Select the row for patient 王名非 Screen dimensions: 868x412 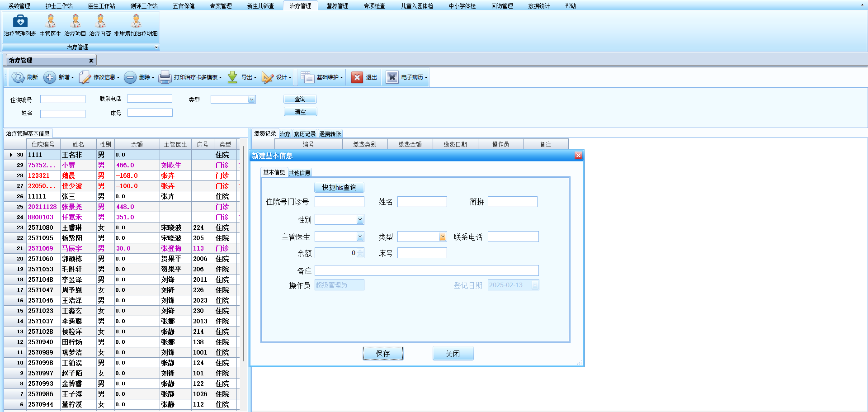click(122, 155)
